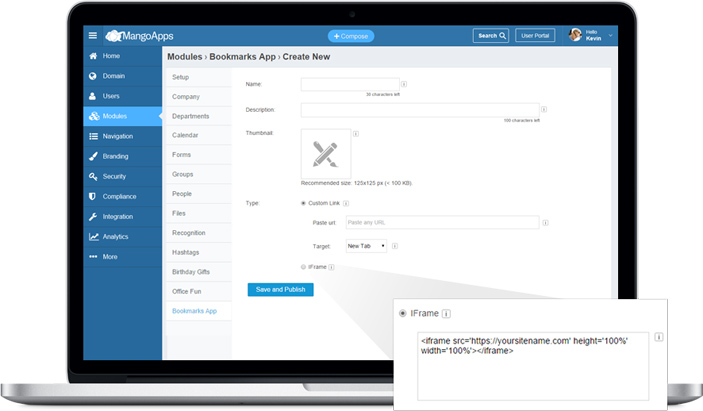Image resolution: width=703 pixels, height=411 pixels.
Task: Open the Bookmarks App submenu item
Action: pyautogui.click(x=198, y=311)
